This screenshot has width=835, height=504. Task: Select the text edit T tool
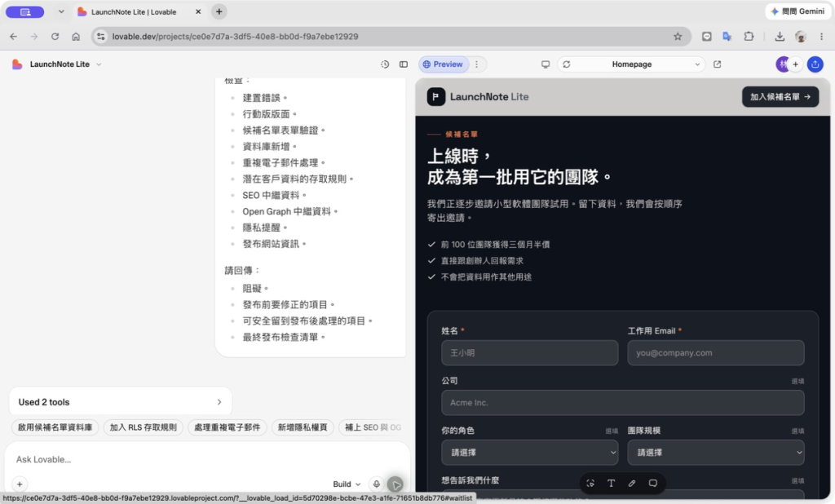611,484
